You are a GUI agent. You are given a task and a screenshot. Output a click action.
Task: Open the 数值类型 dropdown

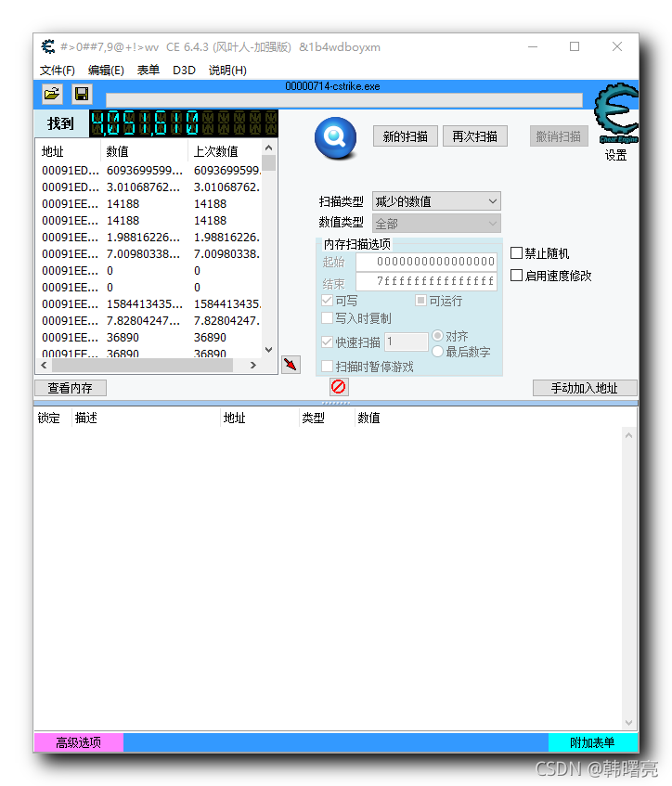(436, 223)
